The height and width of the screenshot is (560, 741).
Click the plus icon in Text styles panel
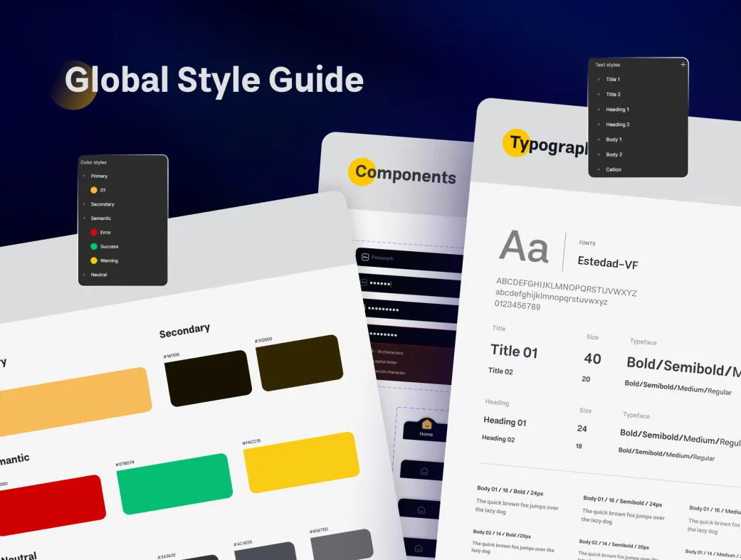(x=683, y=65)
